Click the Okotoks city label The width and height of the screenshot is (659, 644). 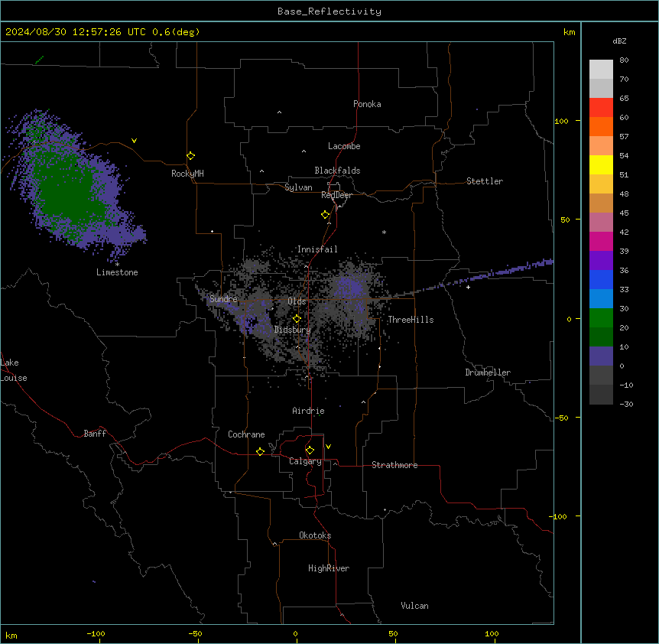[315, 535]
